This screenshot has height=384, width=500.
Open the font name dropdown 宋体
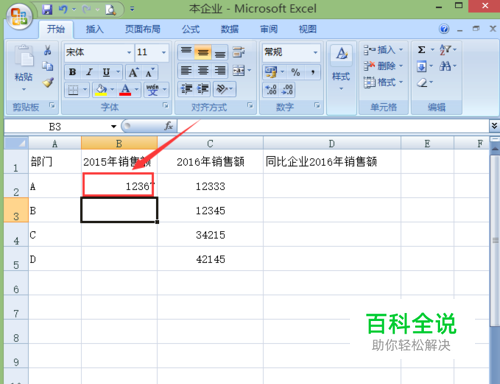click(x=129, y=52)
